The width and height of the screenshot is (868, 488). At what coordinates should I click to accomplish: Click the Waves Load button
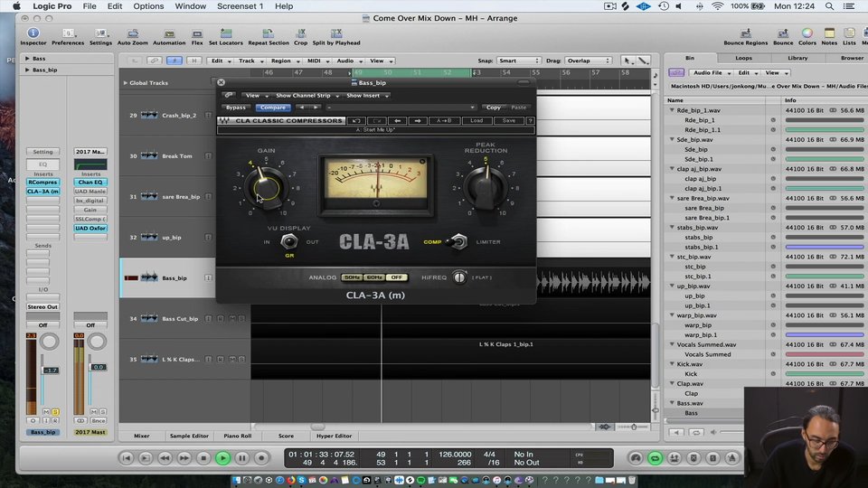[x=476, y=120]
